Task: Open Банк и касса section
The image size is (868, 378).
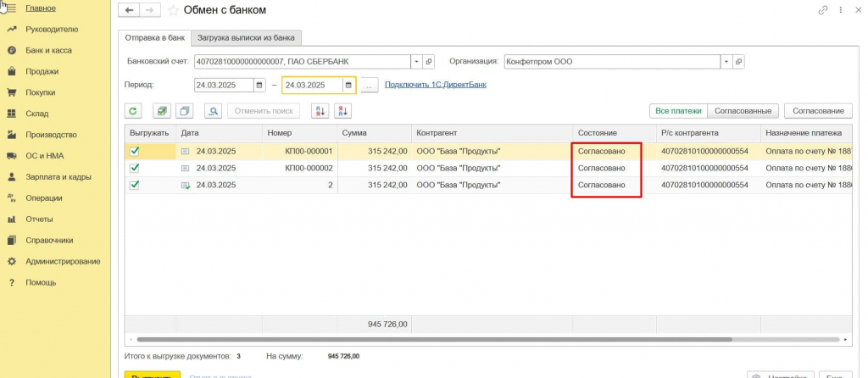Action: tap(48, 50)
